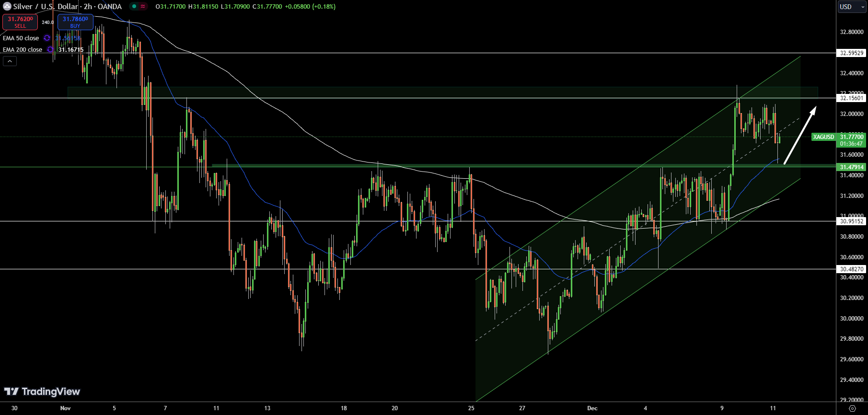This screenshot has width=868, height=415.
Task: Click the red SELL 31.7620 button
Action: [20, 22]
